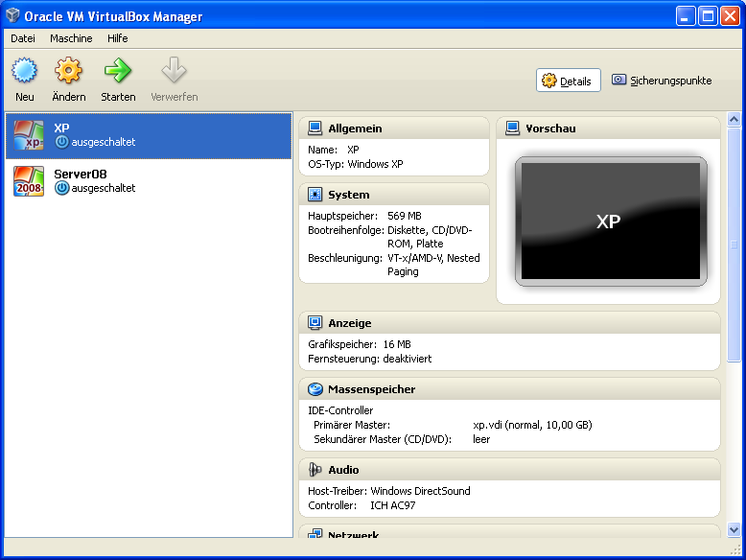Open the System section heading

coord(349,195)
